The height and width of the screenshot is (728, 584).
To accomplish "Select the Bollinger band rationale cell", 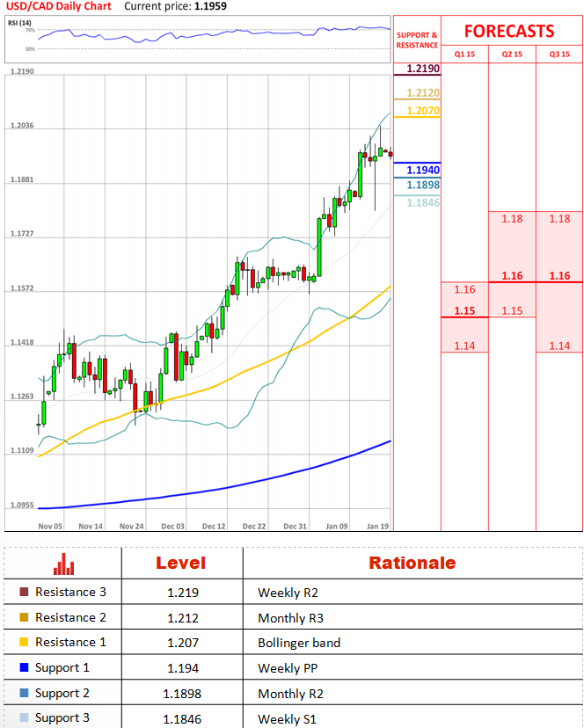I will pyautogui.click(x=298, y=643).
